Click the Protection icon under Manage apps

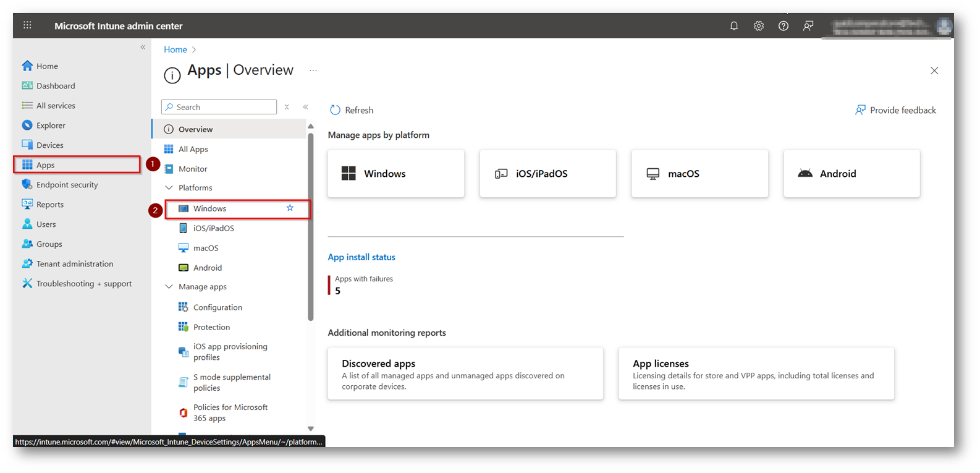coord(184,327)
